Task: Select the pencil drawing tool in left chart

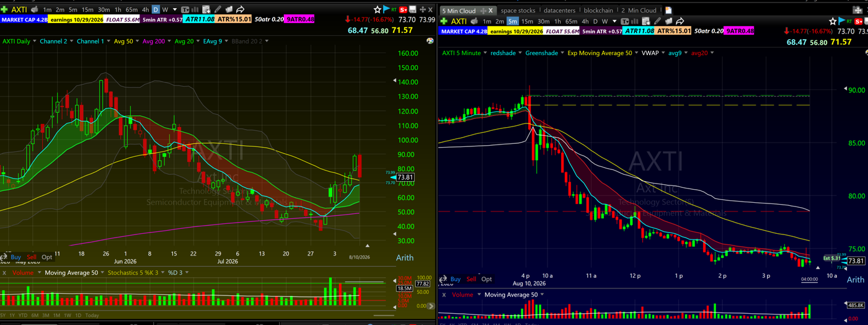Action: click(x=218, y=9)
